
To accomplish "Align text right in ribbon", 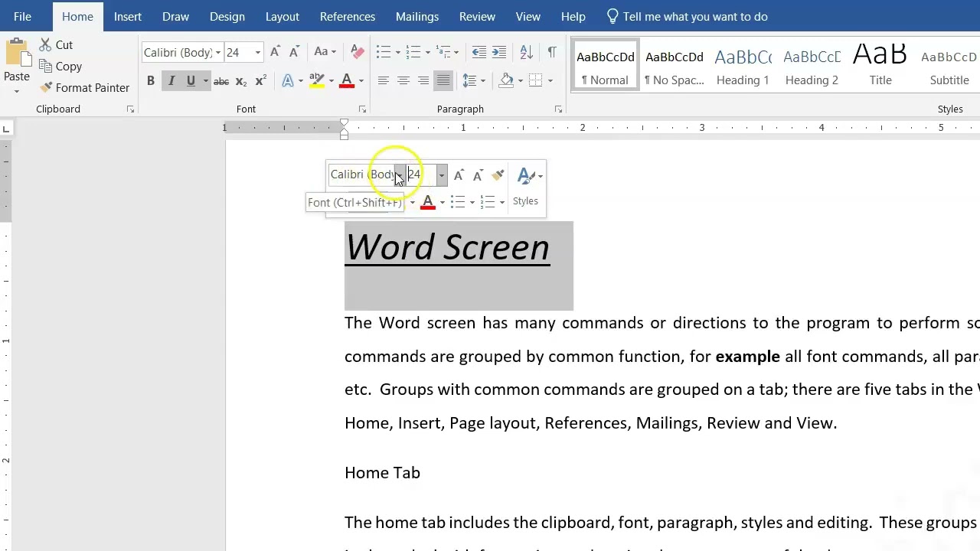I will click(423, 80).
